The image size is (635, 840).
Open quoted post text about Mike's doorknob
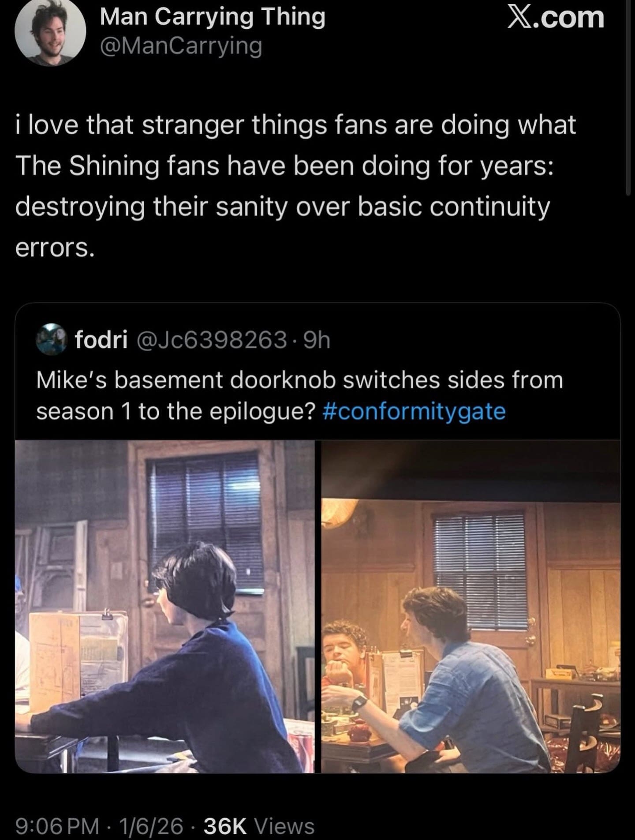pos(299,380)
